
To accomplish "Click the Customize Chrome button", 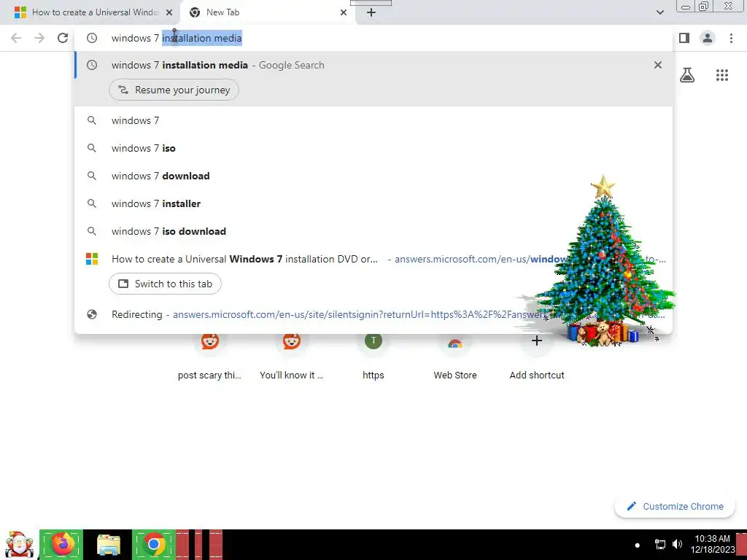I will coord(675,506).
